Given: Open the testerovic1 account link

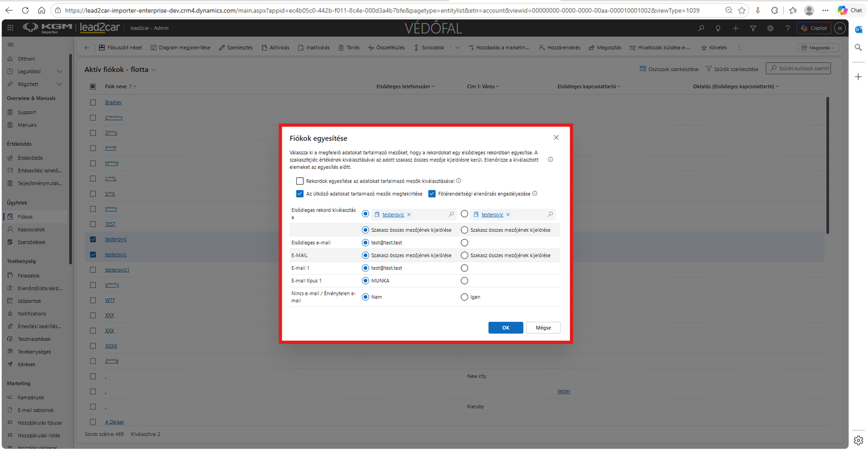Looking at the screenshot, I should [x=117, y=270].
